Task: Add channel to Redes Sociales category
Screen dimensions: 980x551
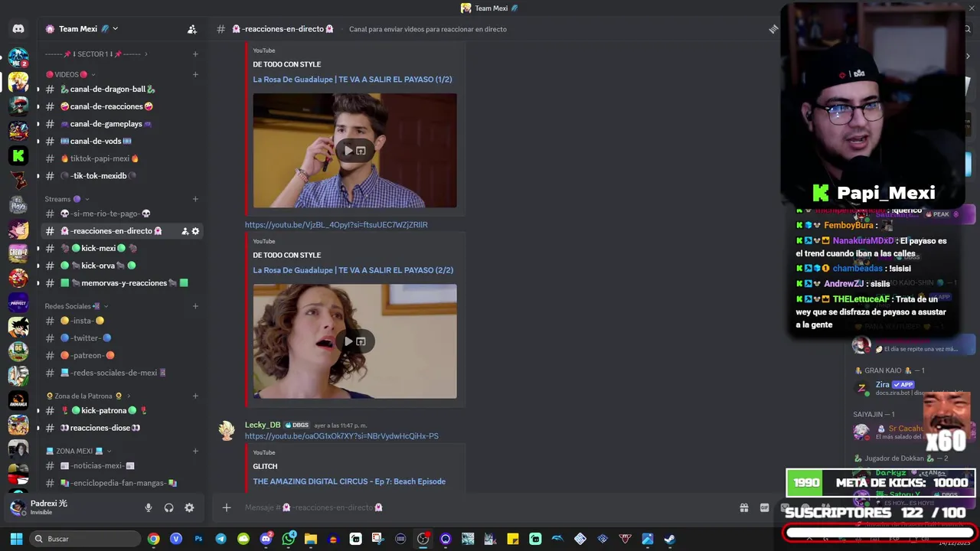Action: click(195, 306)
